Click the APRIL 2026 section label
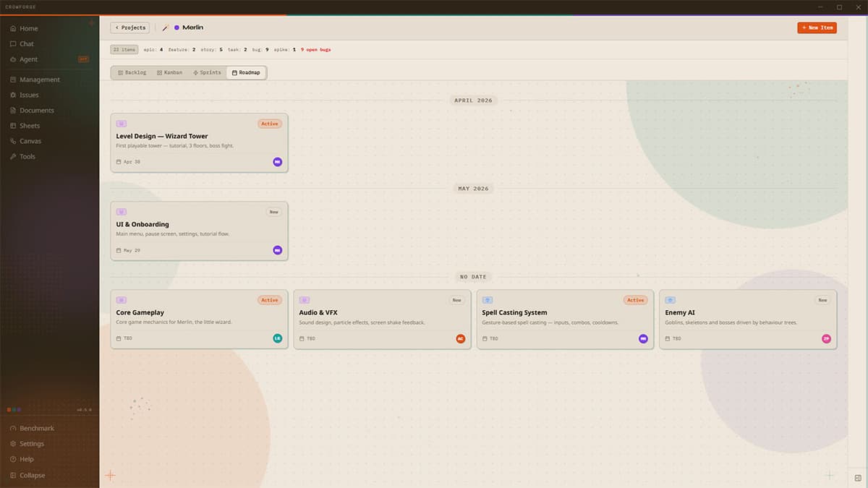Screen dimensions: 868x488 (473, 100)
